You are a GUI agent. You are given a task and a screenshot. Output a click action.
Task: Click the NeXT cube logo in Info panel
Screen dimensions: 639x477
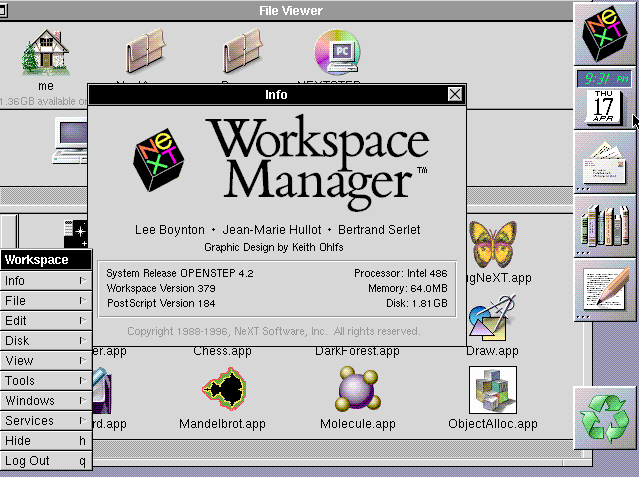[159, 159]
